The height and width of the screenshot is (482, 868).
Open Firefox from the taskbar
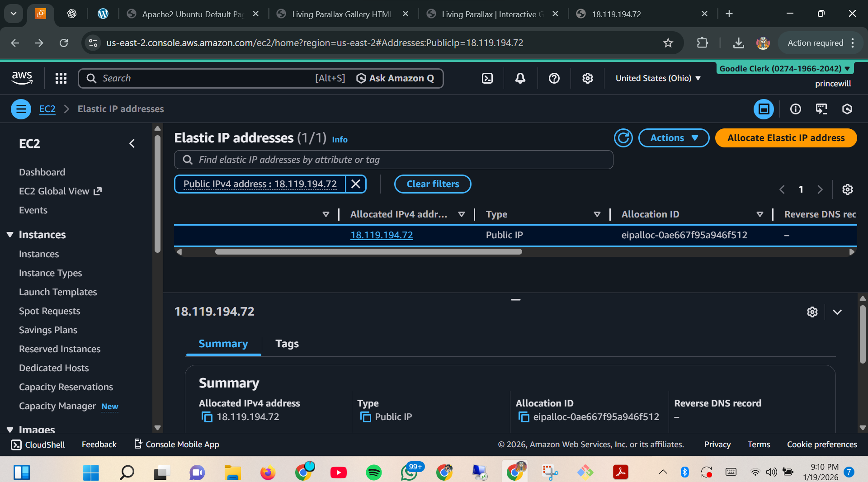268,473
